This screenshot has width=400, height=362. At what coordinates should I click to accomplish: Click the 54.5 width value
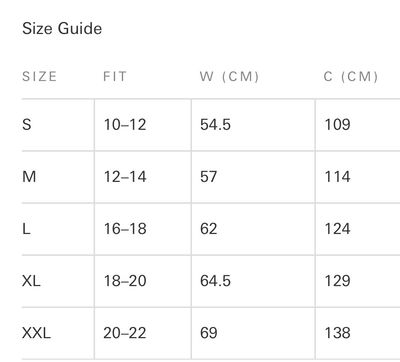point(215,125)
